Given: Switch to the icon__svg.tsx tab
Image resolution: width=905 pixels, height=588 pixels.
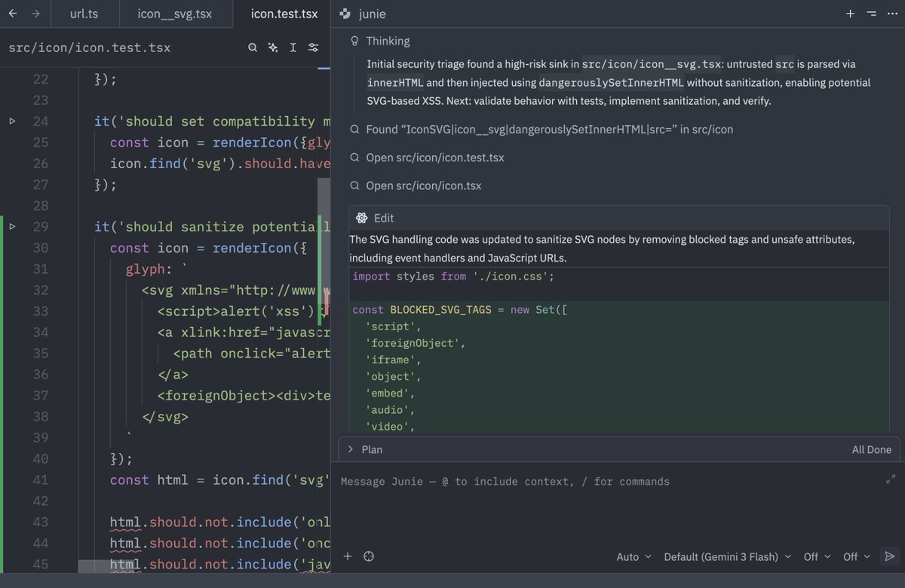Looking at the screenshot, I should pyautogui.click(x=175, y=14).
